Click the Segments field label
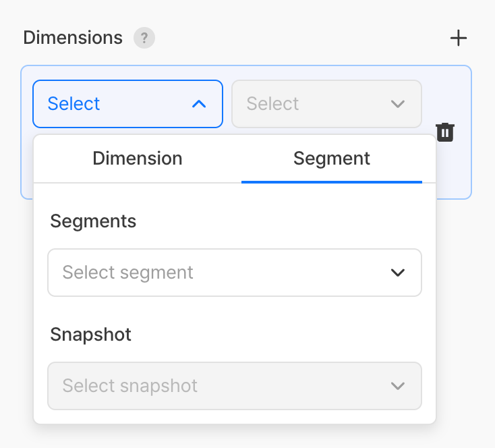The width and height of the screenshot is (495, 448). [93, 221]
